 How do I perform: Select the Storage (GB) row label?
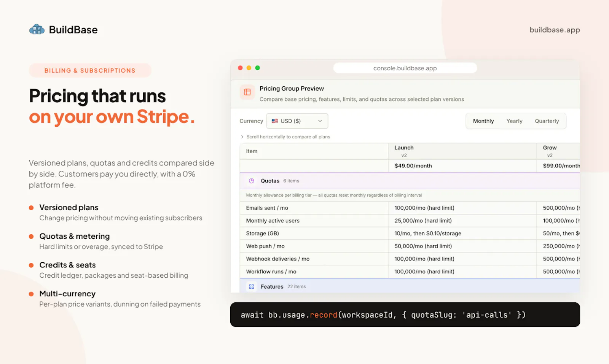263,234
